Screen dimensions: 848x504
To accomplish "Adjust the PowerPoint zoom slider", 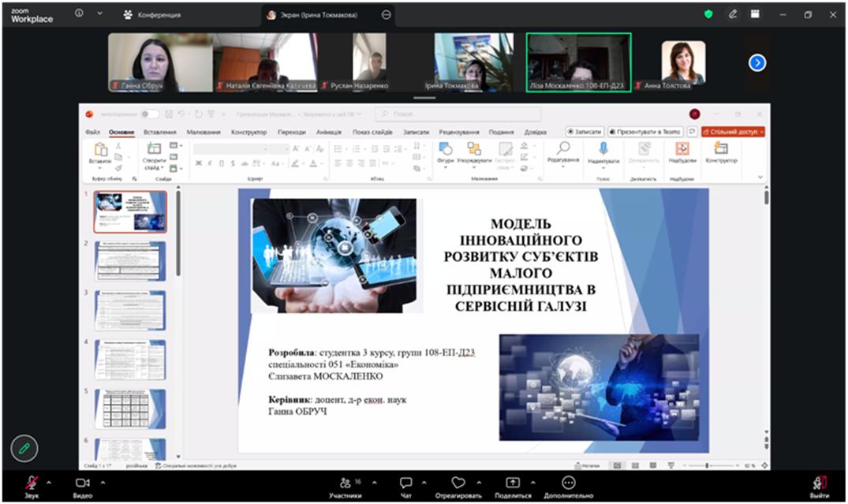I will (x=708, y=465).
